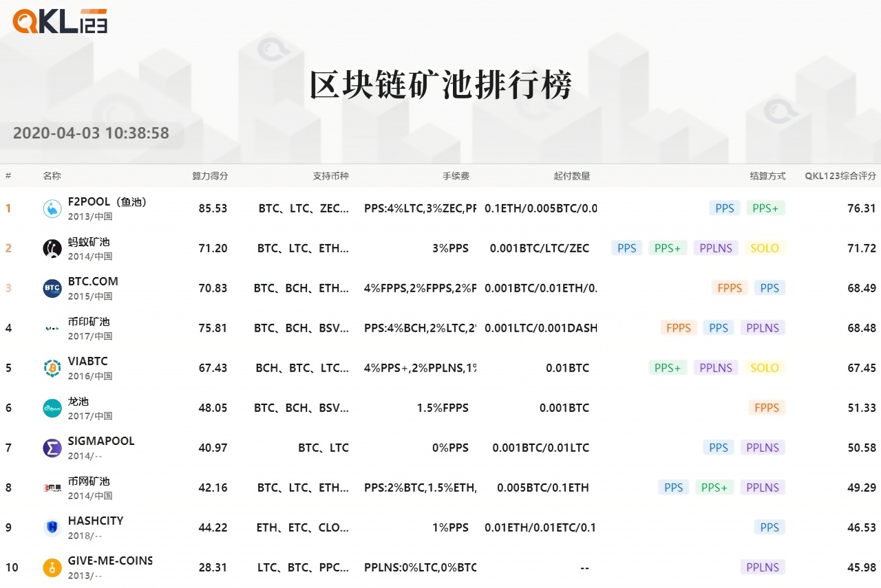The height and width of the screenshot is (588, 881).
Task: Click the PPS+ tag in 蚂蚁矿池 row
Action: [x=668, y=248]
